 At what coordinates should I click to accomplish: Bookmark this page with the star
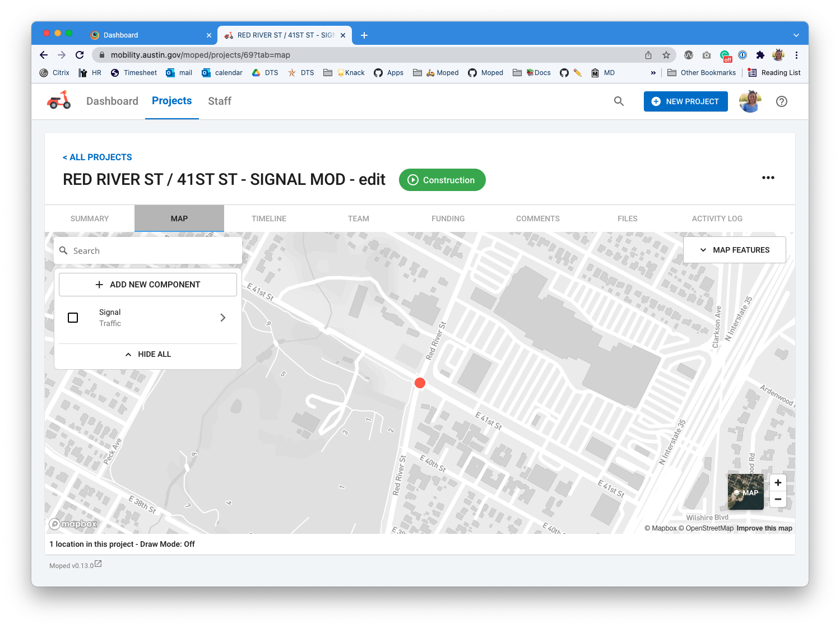pos(666,55)
